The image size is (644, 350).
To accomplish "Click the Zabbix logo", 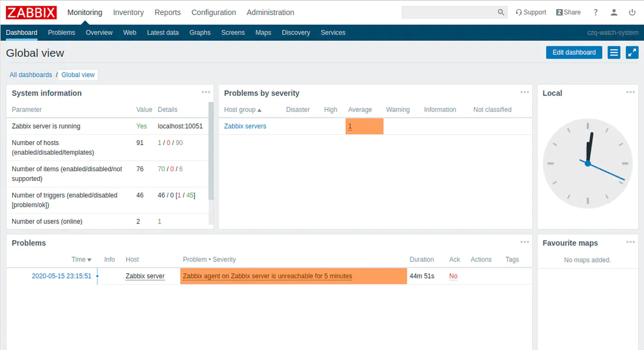I will 31,12.
